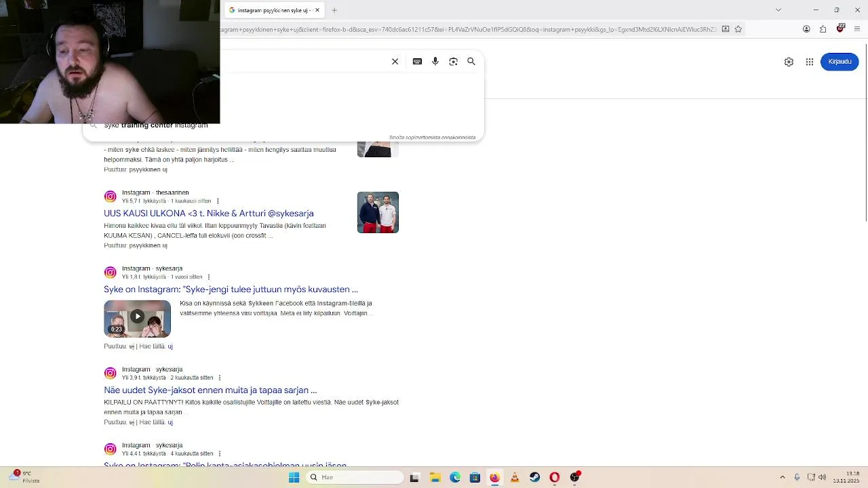Open the Google apps grid
Image resolution: width=868 pixels, height=488 pixels.
[x=810, y=62]
